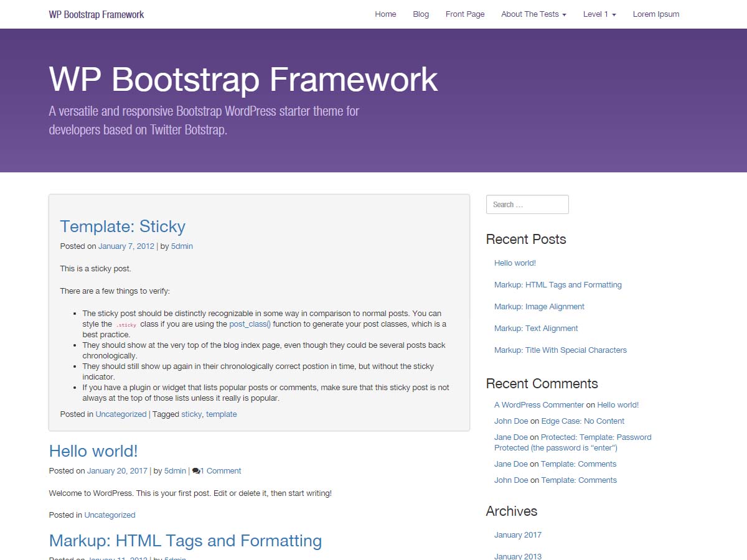Click the header tagline about Bootstrap starter theme
Viewport: 747px width, 560px height.
click(x=204, y=121)
